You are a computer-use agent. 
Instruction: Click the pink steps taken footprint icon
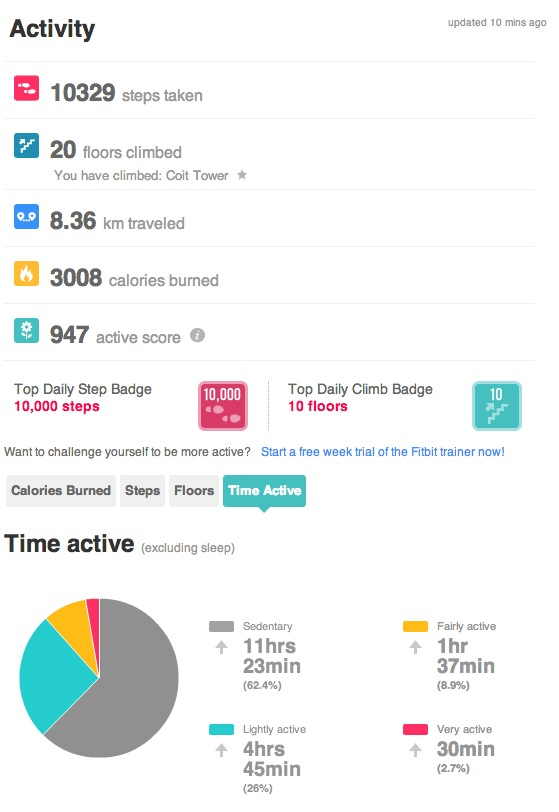[26, 88]
